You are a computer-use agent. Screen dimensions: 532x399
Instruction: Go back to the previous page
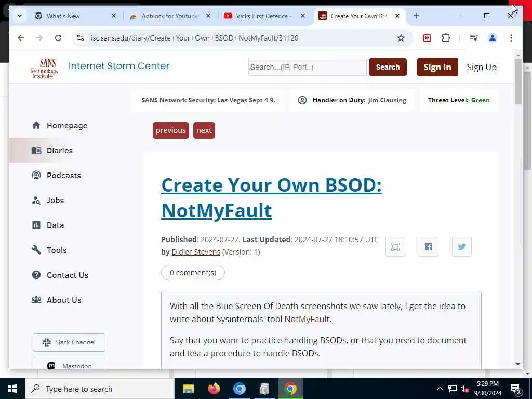pos(21,37)
